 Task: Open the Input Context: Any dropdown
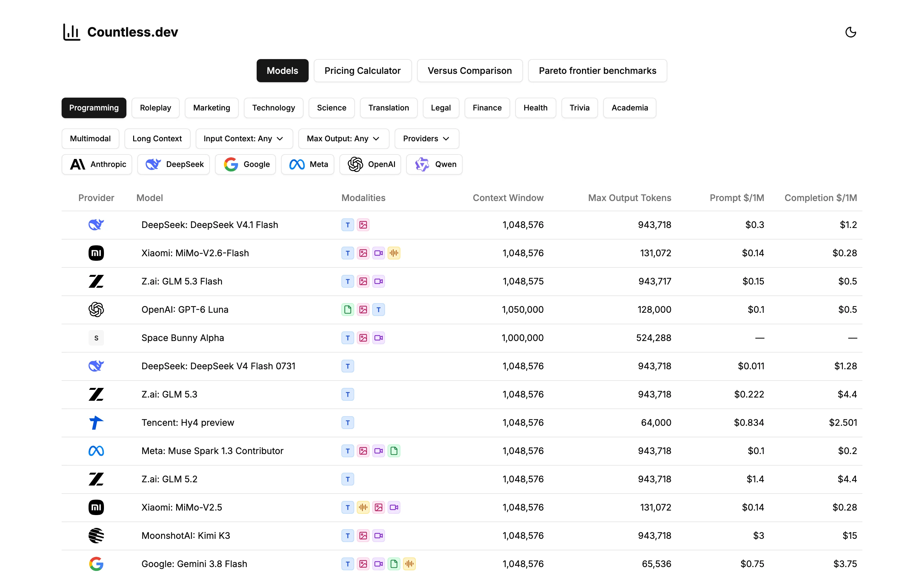click(244, 138)
